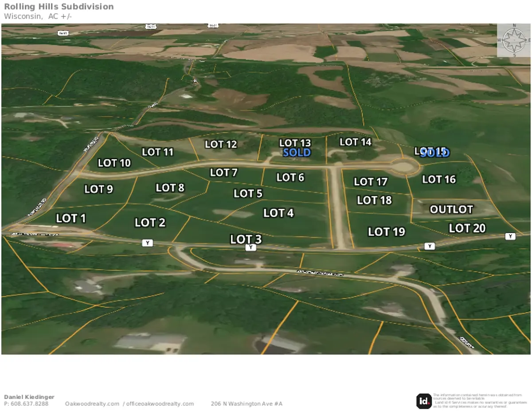Select the LOT 16 label
The height and width of the screenshot is (411, 532).
(439, 180)
